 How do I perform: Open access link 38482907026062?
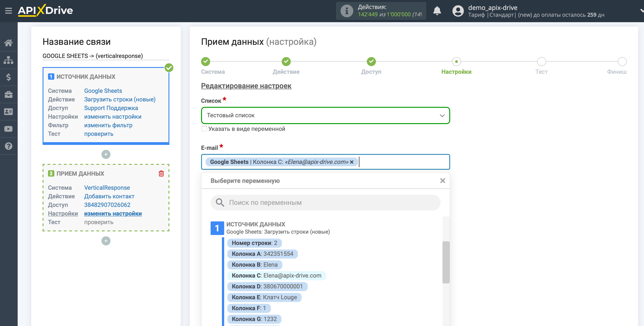(x=107, y=205)
